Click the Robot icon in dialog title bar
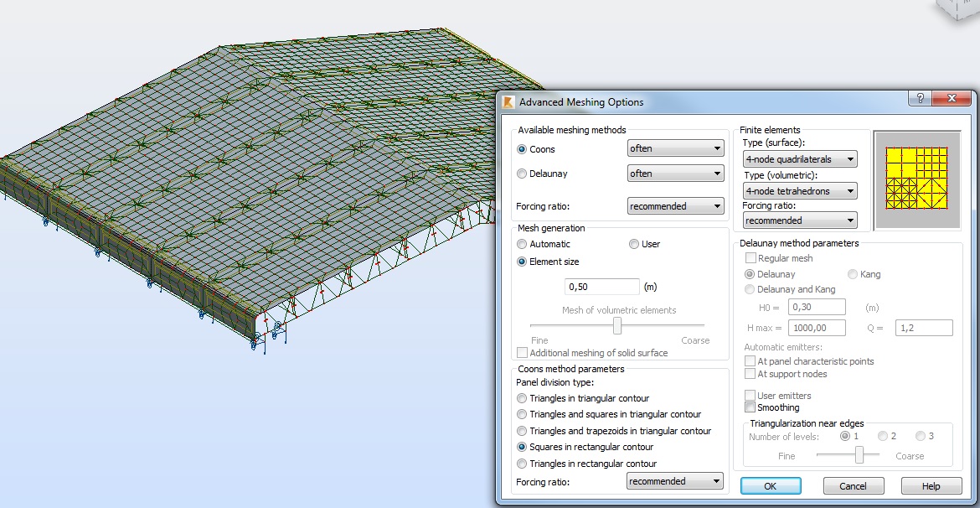The image size is (980, 508). pyautogui.click(x=507, y=101)
